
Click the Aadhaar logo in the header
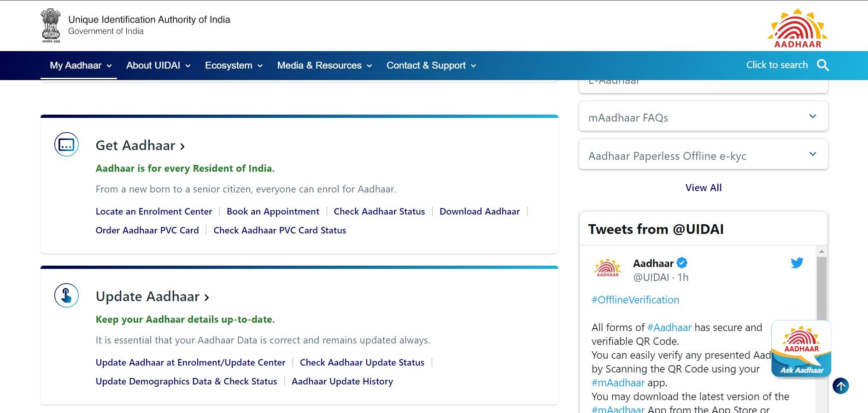click(798, 28)
